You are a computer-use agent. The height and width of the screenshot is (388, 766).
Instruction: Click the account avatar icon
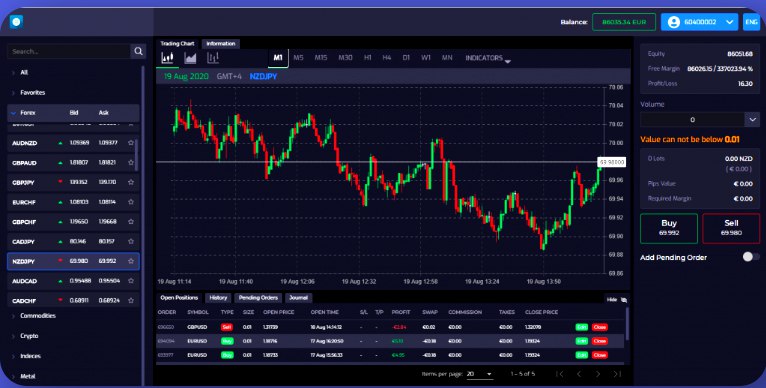click(x=674, y=22)
